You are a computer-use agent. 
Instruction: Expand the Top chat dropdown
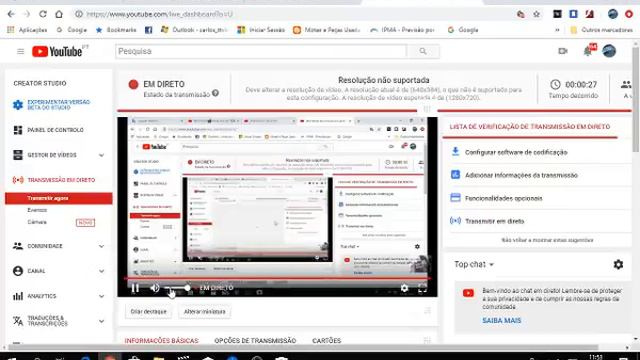click(474, 264)
